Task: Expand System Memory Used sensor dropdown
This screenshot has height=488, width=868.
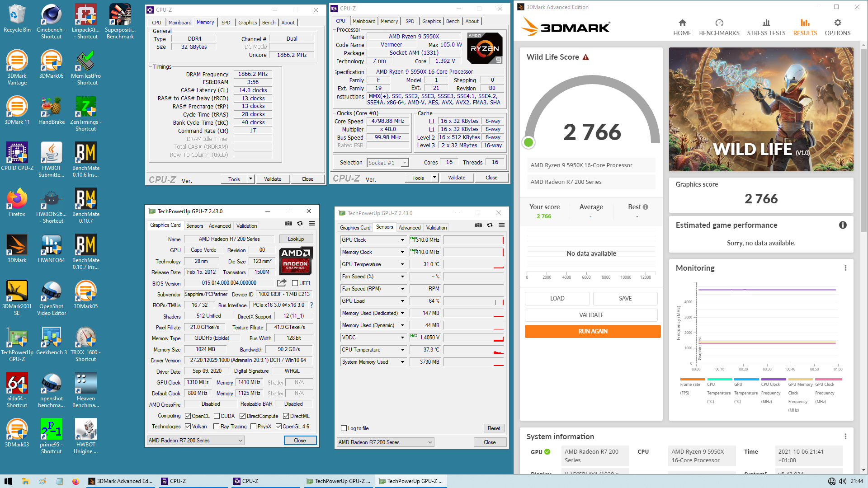Action: (x=402, y=362)
